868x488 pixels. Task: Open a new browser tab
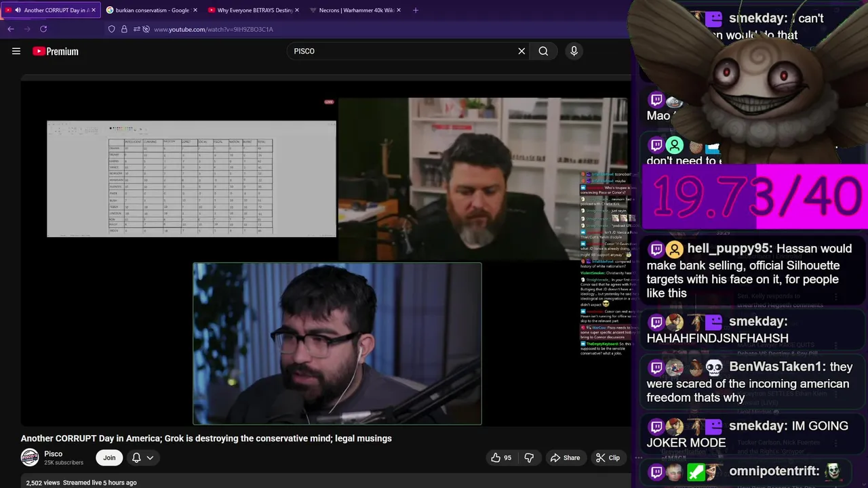pos(416,10)
